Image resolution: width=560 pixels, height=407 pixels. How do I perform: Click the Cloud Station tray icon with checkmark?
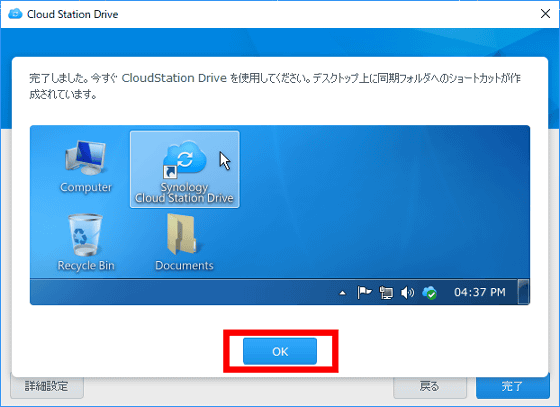click(x=429, y=293)
